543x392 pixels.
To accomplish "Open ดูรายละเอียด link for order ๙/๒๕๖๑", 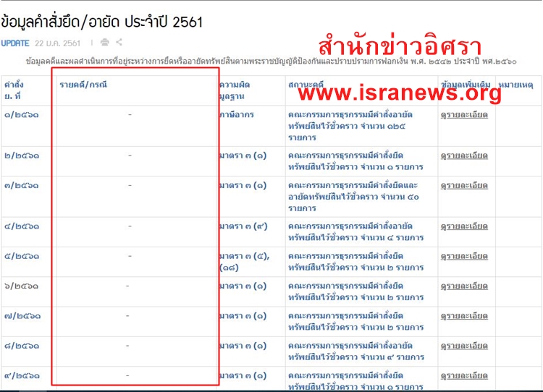I will click(x=464, y=375).
